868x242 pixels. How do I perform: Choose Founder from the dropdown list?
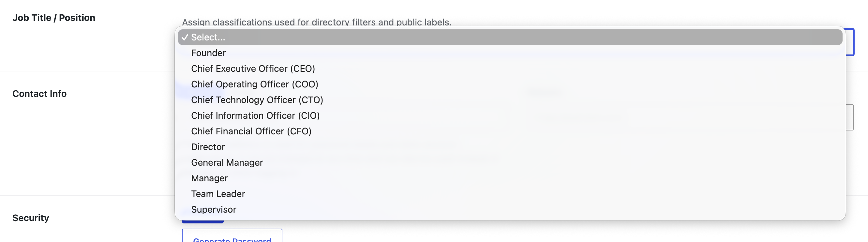point(510,53)
